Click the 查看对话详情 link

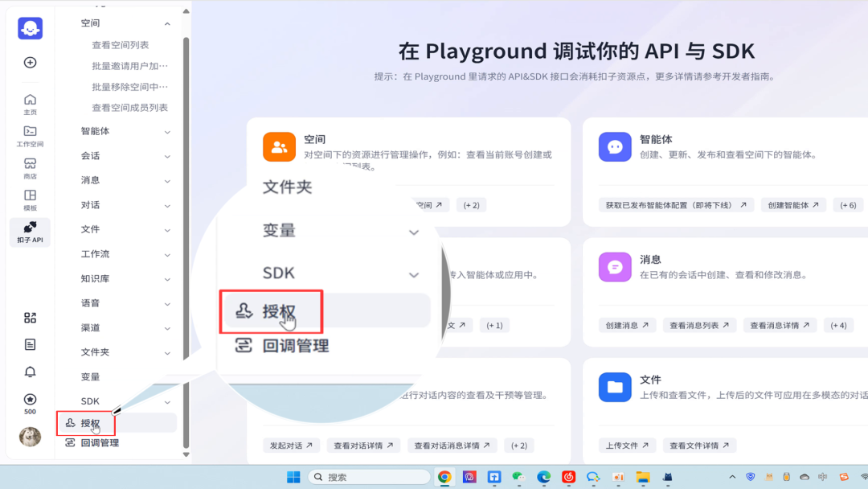(x=363, y=446)
